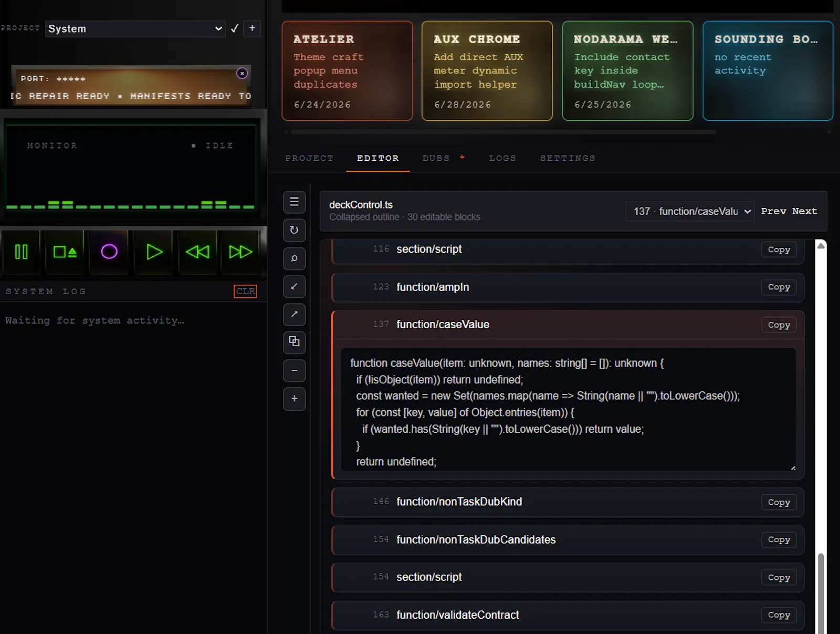
Task: Copy the function/caseValue block
Action: click(x=779, y=325)
